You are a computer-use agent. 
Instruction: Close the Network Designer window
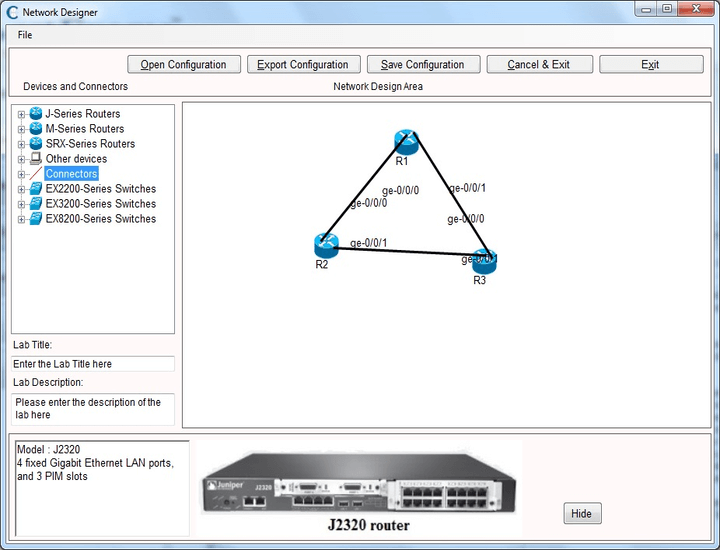696,9
